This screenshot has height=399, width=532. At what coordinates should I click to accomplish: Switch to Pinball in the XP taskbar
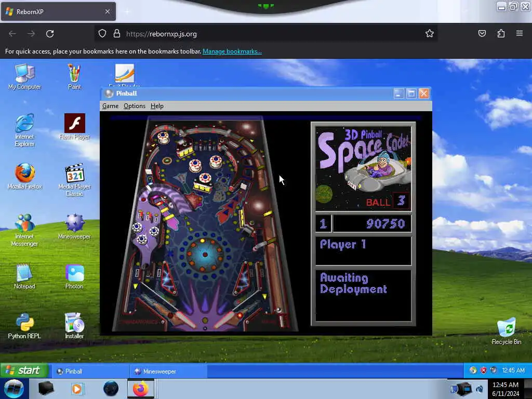90,371
